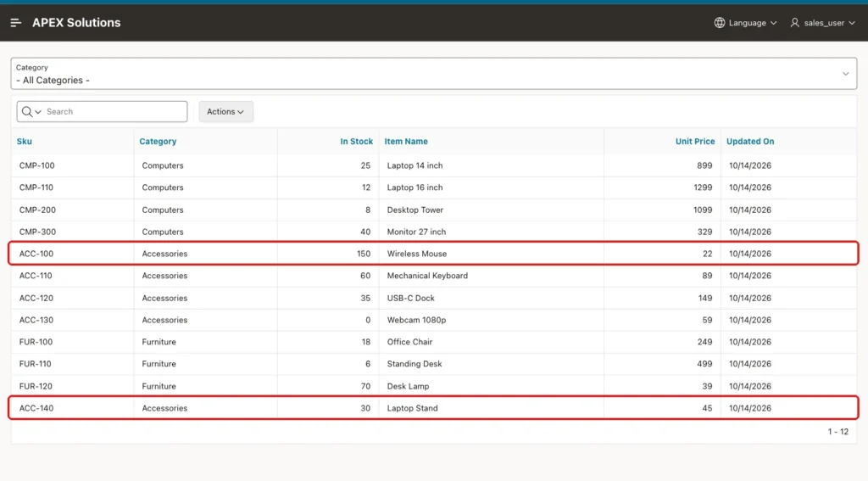868x481 pixels.
Task: Click the Wireless Mouse item name
Action: [417, 254]
